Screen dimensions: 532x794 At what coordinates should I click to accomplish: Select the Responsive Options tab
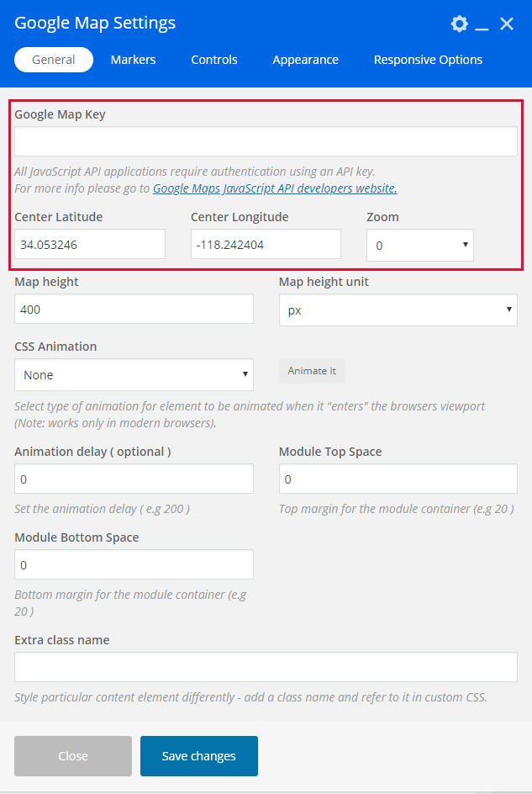click(x=428, y=60)
